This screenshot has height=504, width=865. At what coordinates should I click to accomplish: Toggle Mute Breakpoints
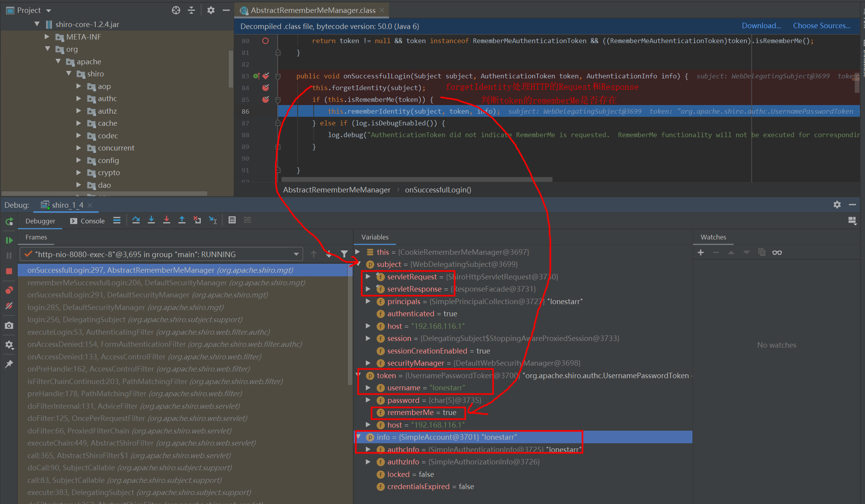pyautogui.click(x=9, y=306)
